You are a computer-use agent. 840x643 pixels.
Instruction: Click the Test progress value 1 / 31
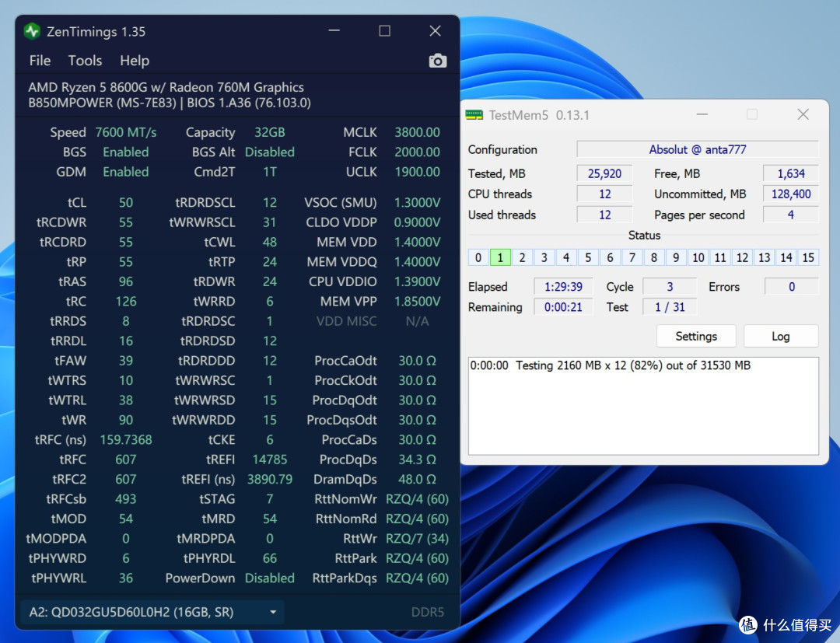(x=670, y=307)
